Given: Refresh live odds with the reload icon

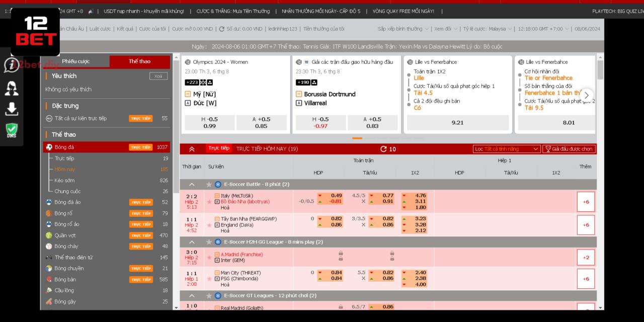Looking at the screenshot, I should 383,149.
